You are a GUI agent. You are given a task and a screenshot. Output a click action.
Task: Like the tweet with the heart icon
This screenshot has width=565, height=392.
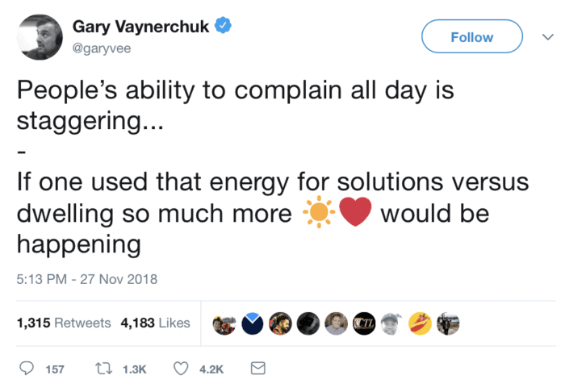[182, 369]
